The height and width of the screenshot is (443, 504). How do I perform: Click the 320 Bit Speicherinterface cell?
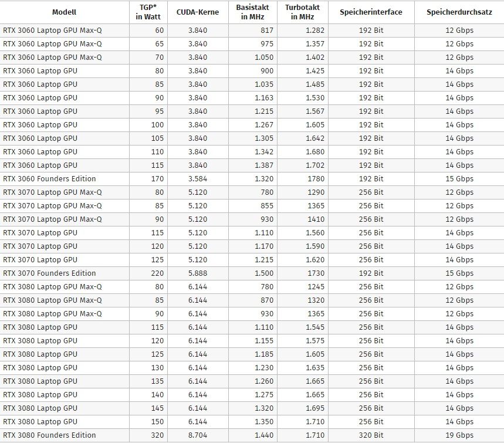[371, 435]
